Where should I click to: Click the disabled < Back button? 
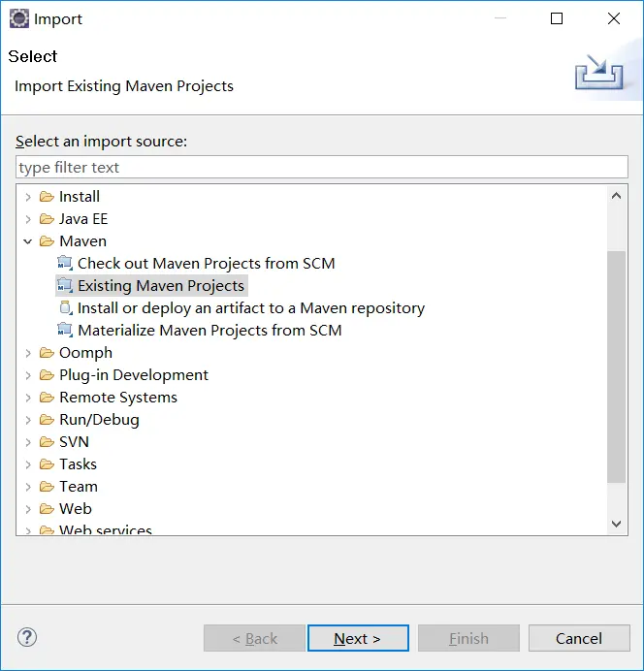click(x=254, y=638)
